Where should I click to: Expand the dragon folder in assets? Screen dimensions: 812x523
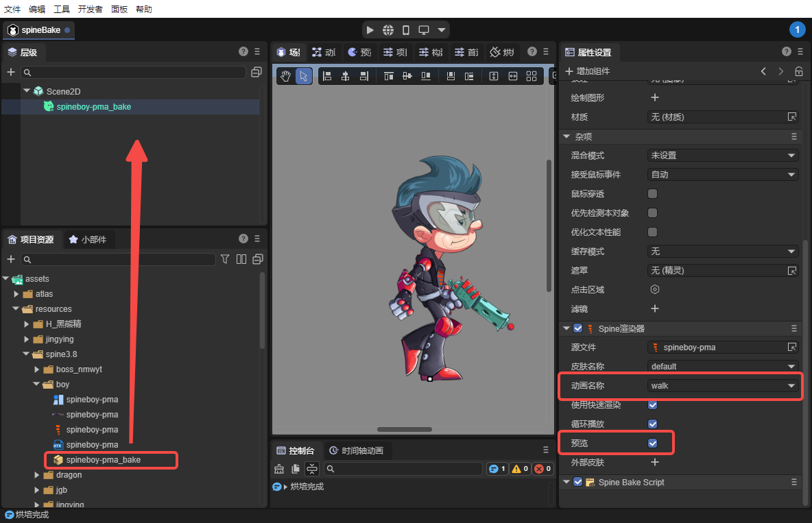37,475
